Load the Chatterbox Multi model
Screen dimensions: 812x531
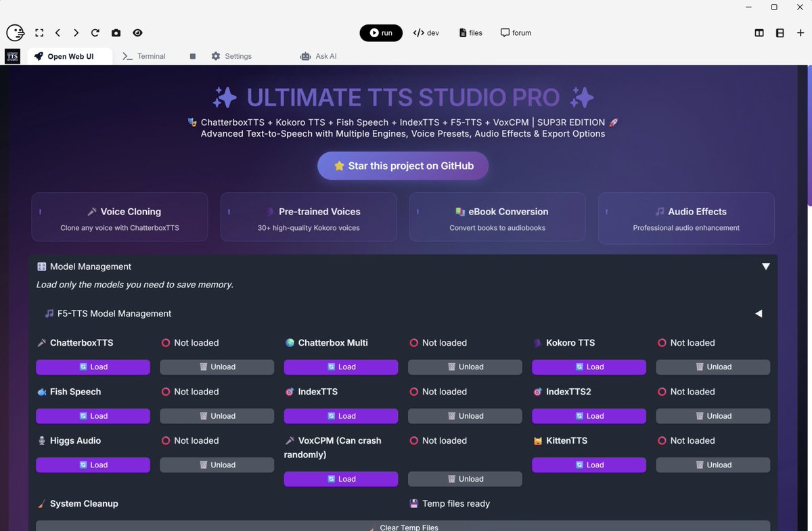[341, 367]
